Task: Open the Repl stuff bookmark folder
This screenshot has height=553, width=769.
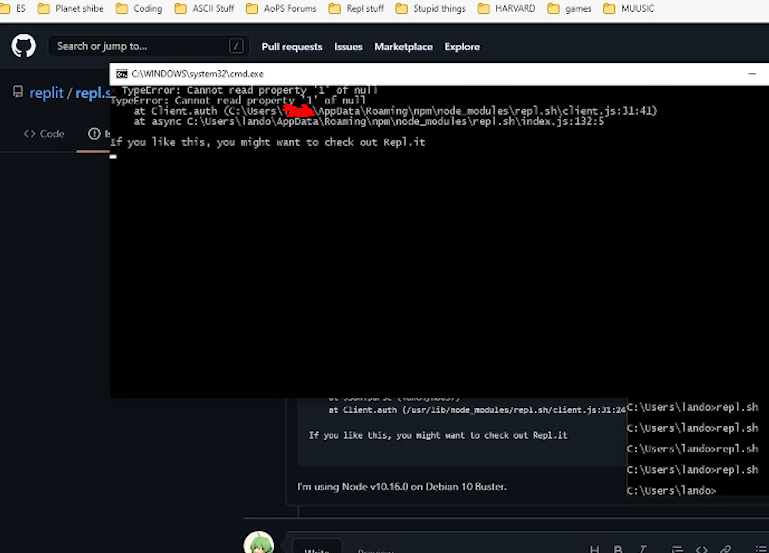Action: pos(357,8)
